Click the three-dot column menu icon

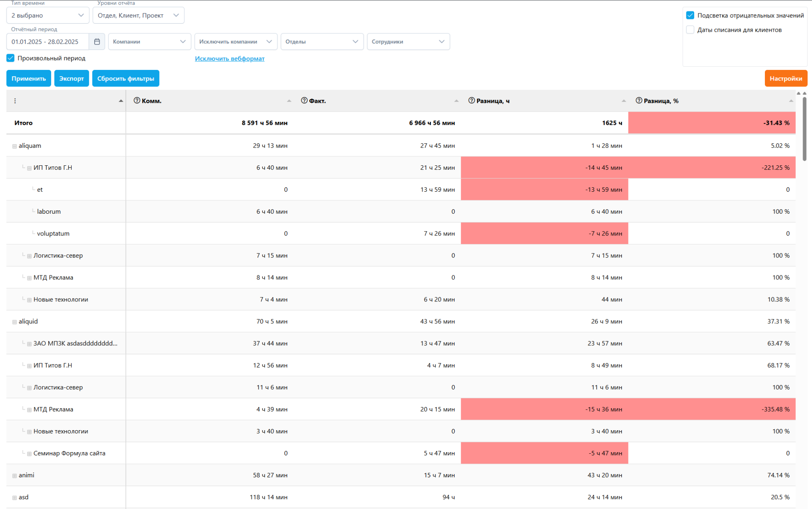coord(15,101)
